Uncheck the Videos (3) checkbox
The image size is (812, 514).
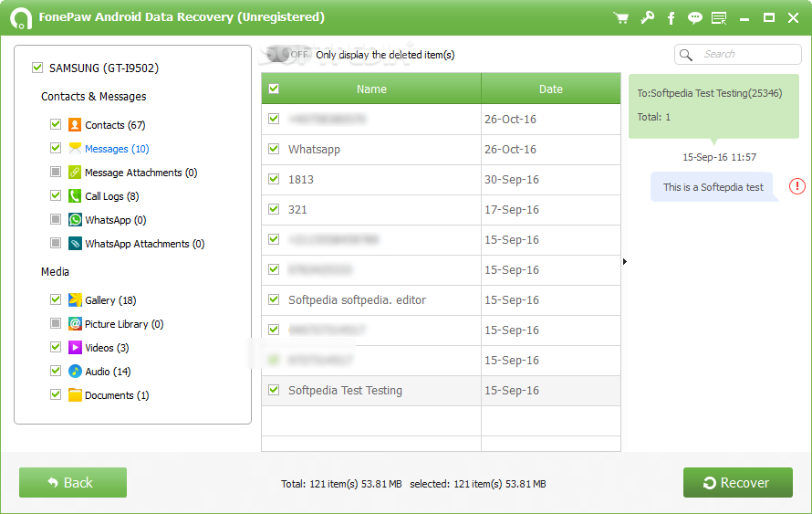[x=56, y=347]
